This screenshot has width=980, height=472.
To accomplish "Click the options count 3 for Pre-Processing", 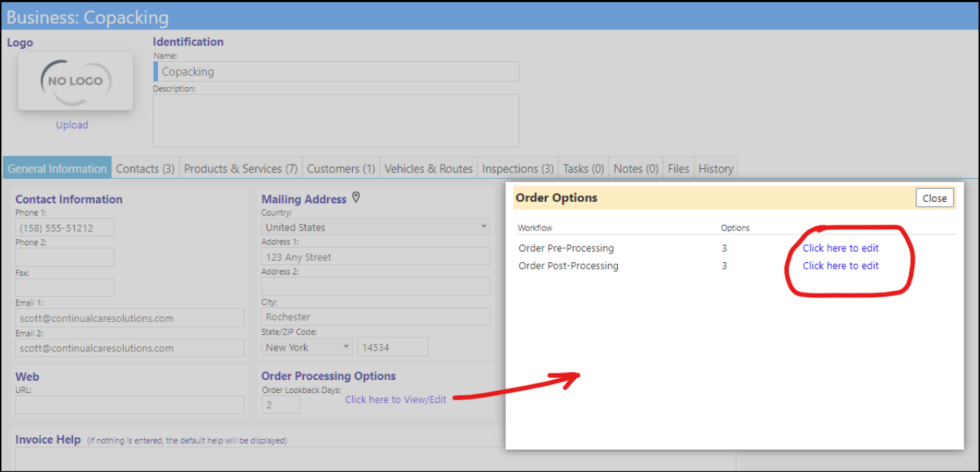I will pyautogui.click(x=724, y=248).
